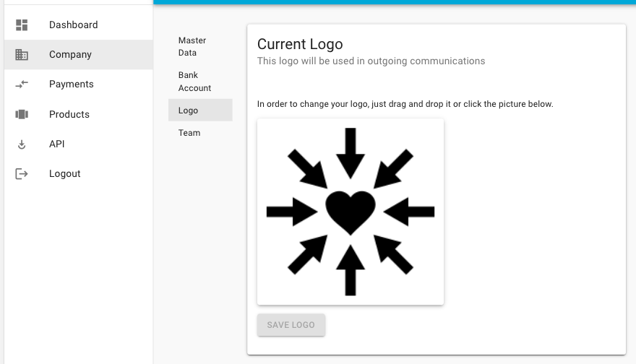Navigate to the API label
Image resolution: width=636 pixels, height=364 pixels.
pos(57,144)
